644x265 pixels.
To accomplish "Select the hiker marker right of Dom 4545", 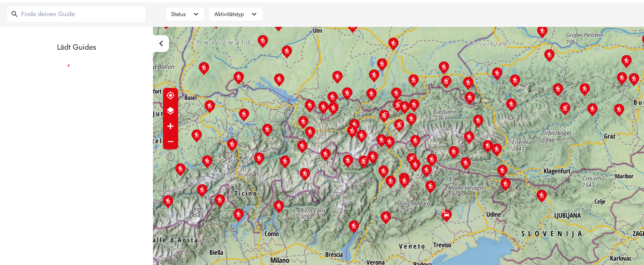I will point(220,200).
